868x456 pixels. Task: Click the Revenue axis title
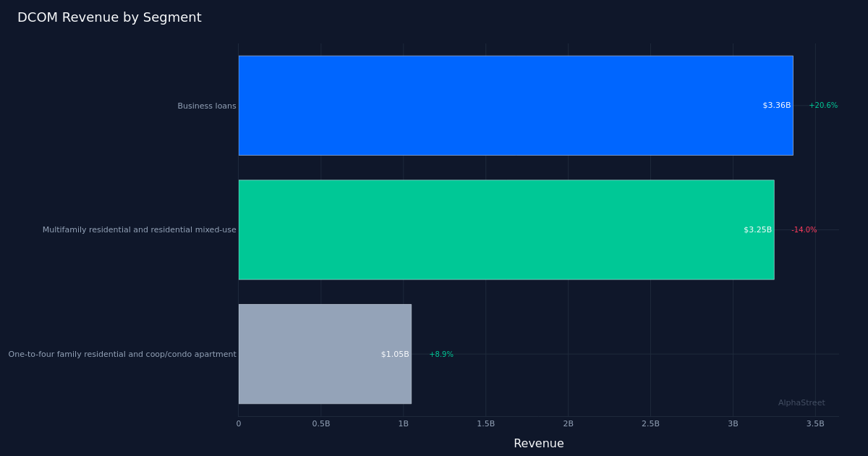[538, 443]
